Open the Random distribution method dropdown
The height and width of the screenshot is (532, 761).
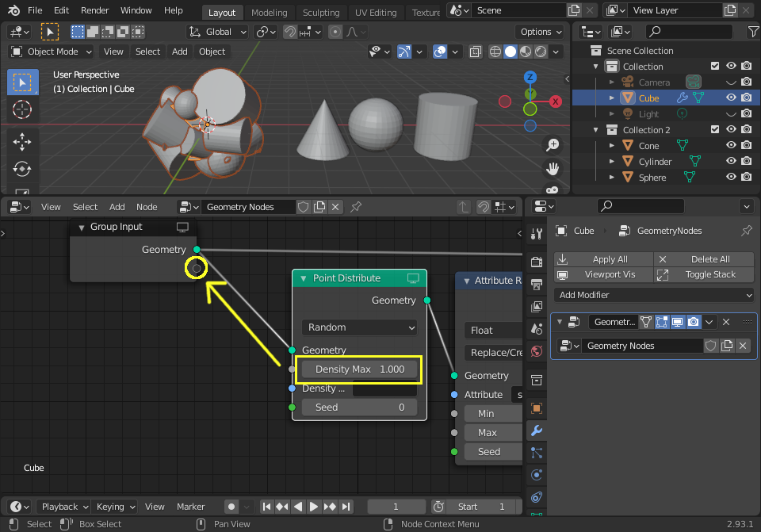coord(359,327)
